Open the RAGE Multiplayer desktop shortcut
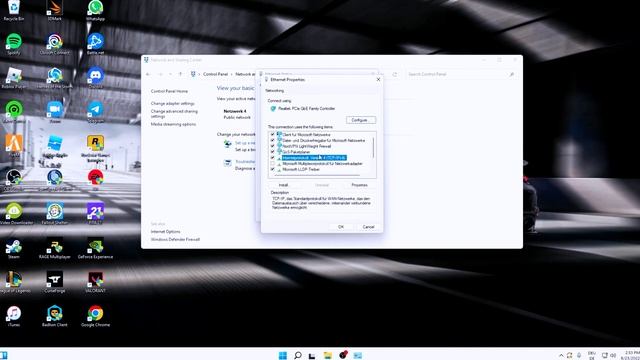Screen dimensions: 640x360 click(x=54, y=248)
